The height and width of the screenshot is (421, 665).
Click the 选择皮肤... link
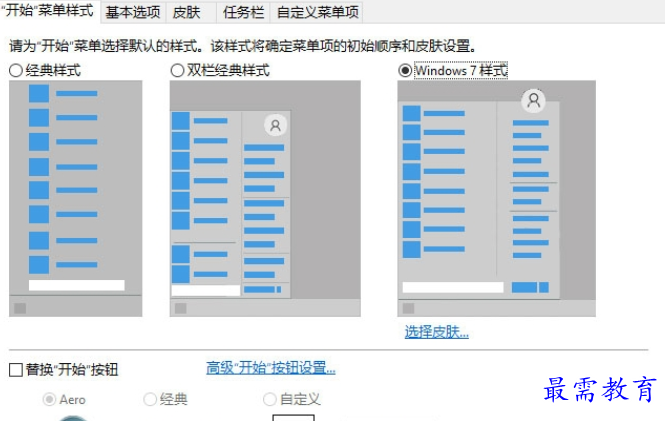(436, 332)
